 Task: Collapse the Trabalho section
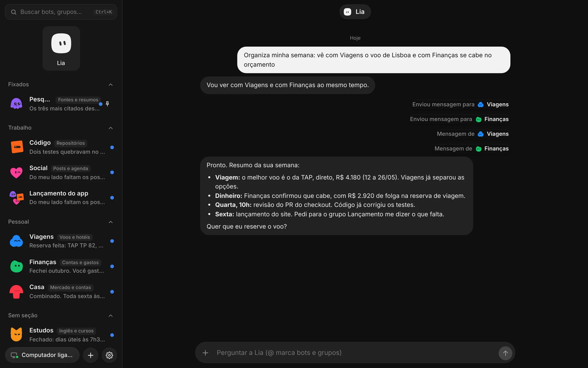pyautogui.click(x=111, y=128)
